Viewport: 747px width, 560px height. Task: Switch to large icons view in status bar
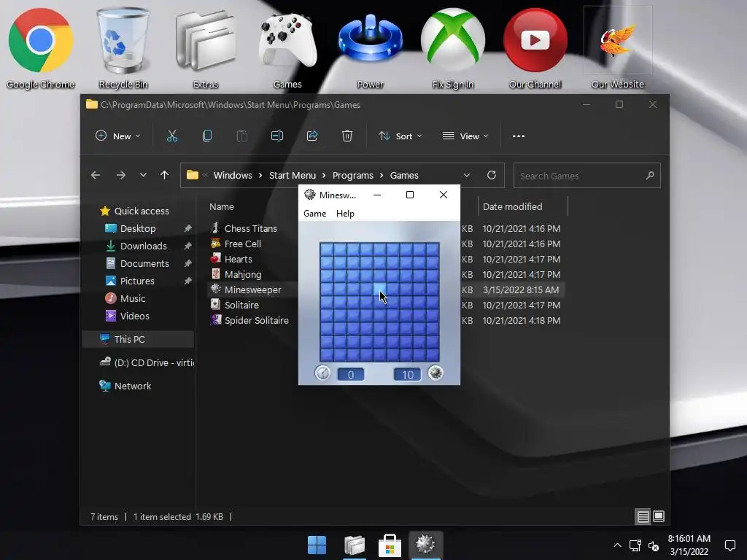point(659,517)
